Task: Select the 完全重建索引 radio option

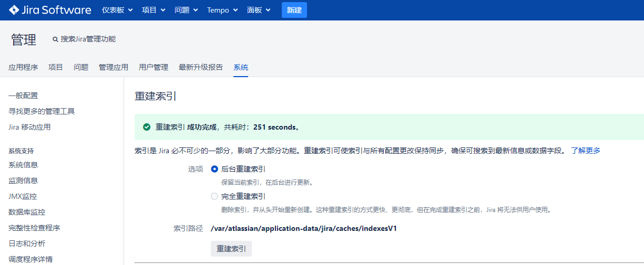Action: (x=214, y=196)
